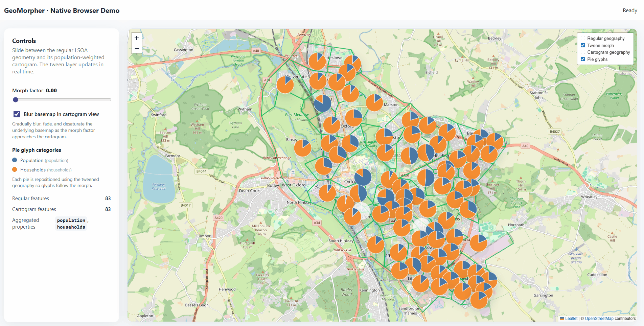Show the Cartogram geography layer

point(583,52)
